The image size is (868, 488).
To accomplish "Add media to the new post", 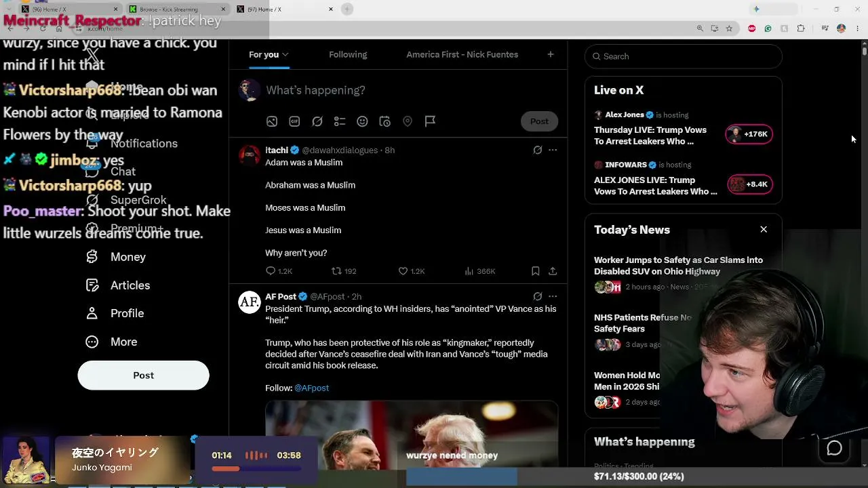I will click(x=272, y=121).
